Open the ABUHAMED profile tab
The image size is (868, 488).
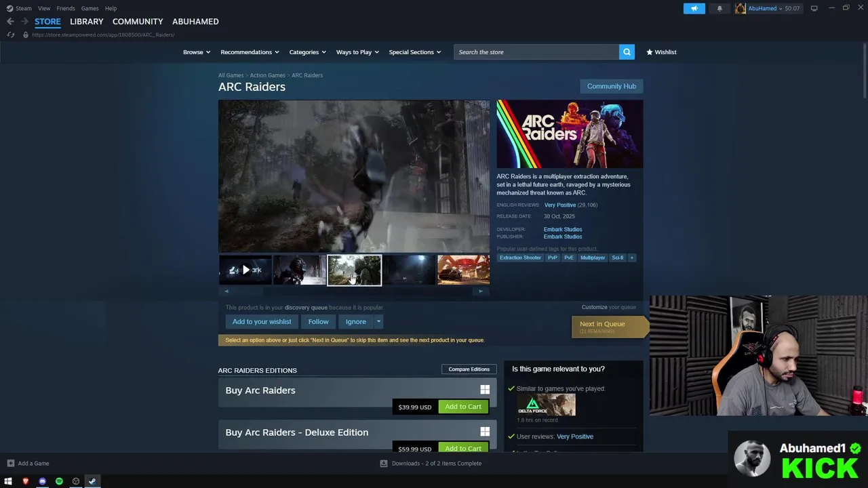click(x=195, y=22)
